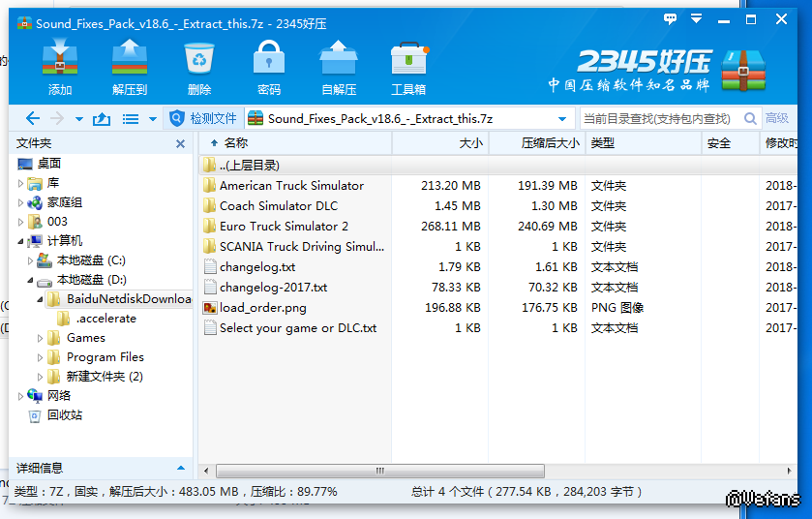
Task: Click the 高级 advanced search link
Action: point(777,119)
